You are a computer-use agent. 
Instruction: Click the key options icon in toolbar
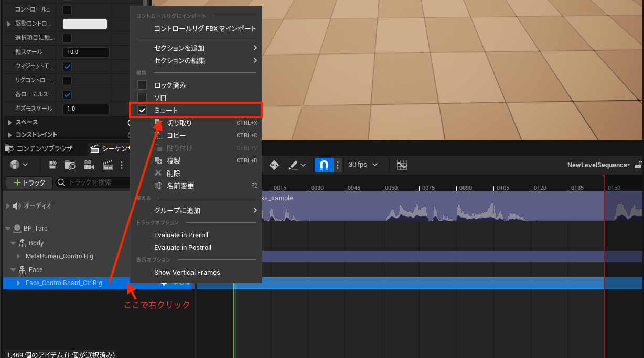pos(274,165)
